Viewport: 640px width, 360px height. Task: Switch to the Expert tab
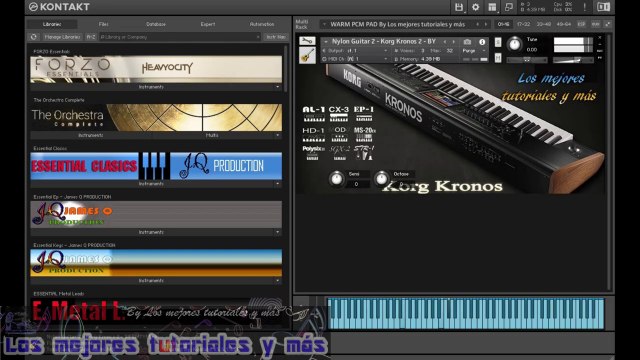(x=208, y=24)
